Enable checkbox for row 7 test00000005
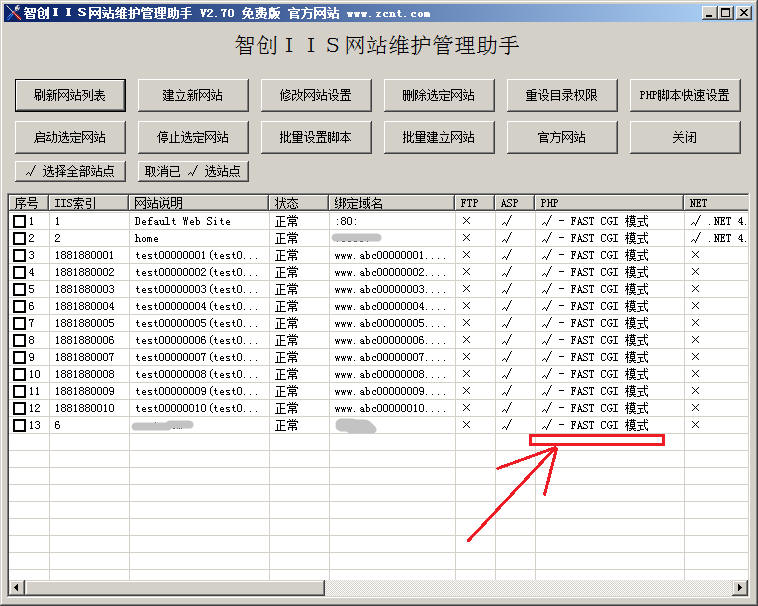 (x=19, y=323)
